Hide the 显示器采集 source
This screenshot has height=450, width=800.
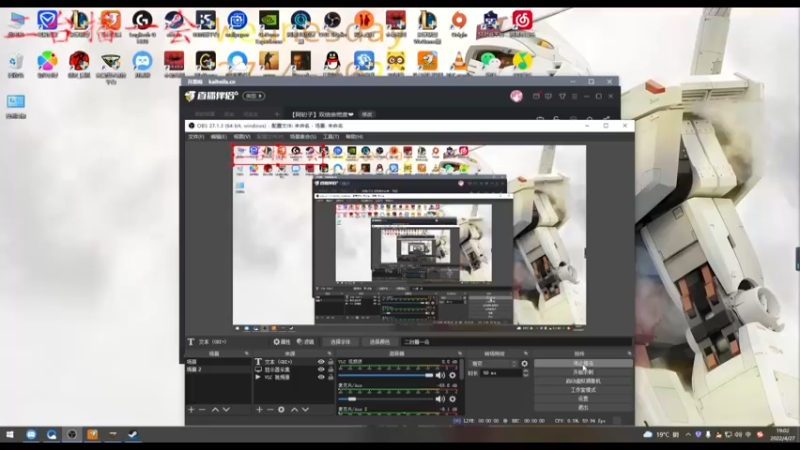click(x=321, y=369)
